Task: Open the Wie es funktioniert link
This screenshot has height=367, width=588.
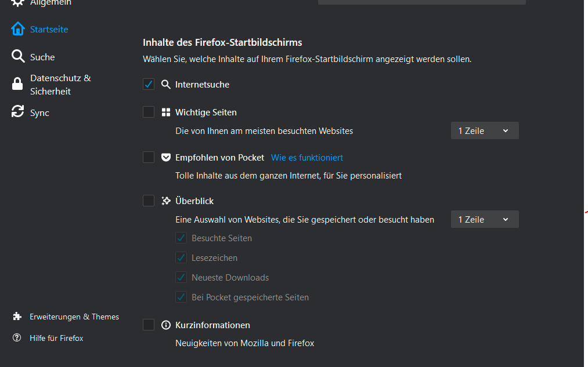Action: click(x=307, y=157)
